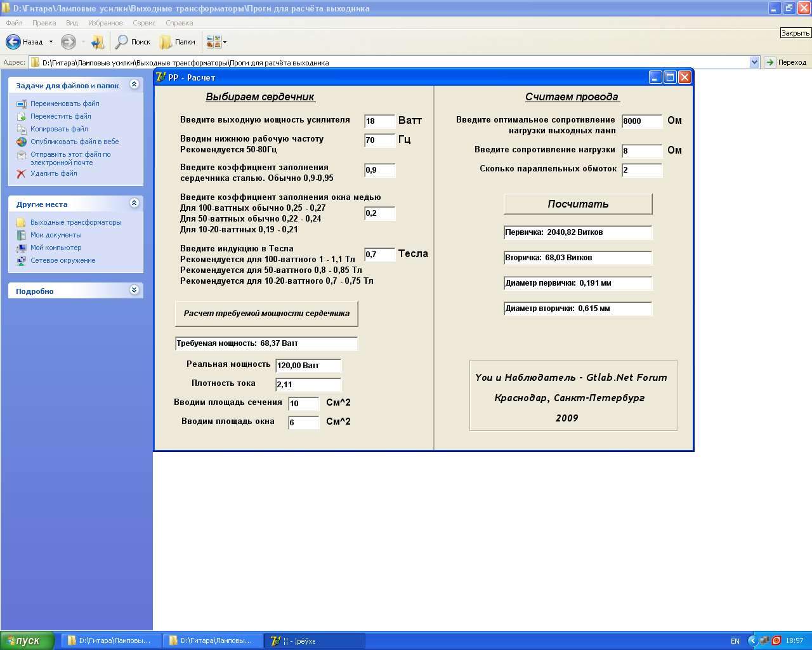Screen dimensions: 812x650
Task: Collapse the file and folder tasks panel
Action: click(134, 84)
